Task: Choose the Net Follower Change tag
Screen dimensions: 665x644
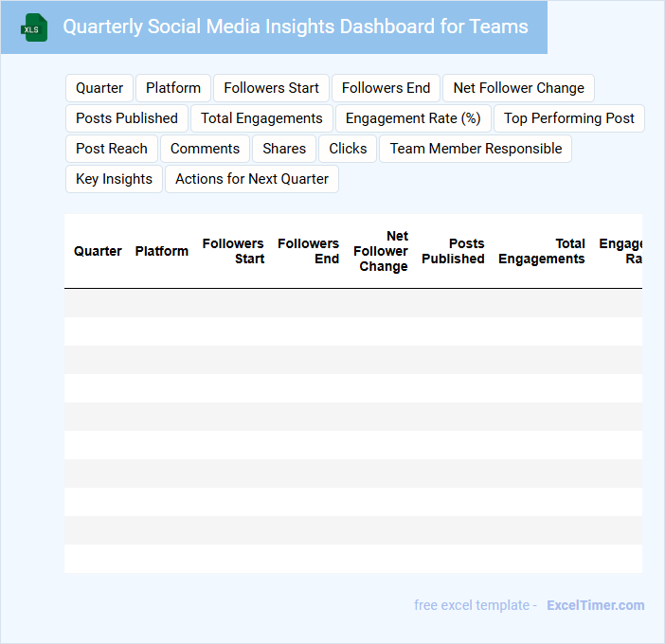Action: 518,88
